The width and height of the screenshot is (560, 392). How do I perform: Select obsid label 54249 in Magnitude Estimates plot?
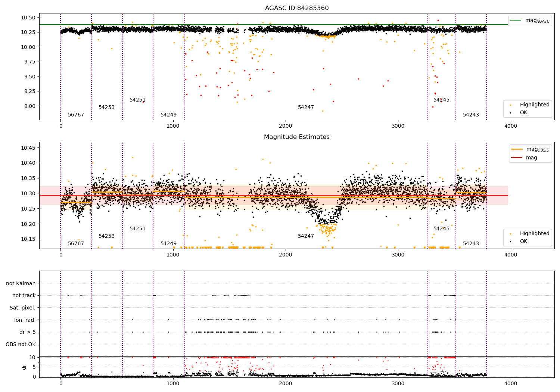pos(169,244)
